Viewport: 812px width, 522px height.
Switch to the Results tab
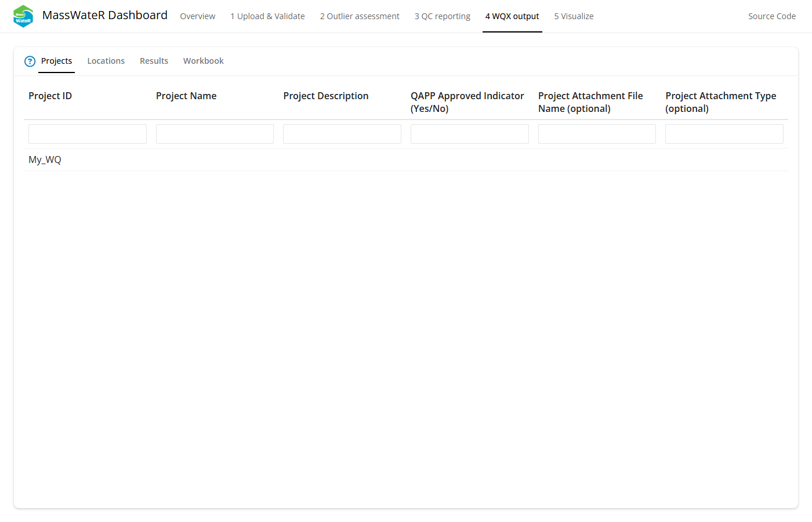pyautogui.click(x=154, y=61)
